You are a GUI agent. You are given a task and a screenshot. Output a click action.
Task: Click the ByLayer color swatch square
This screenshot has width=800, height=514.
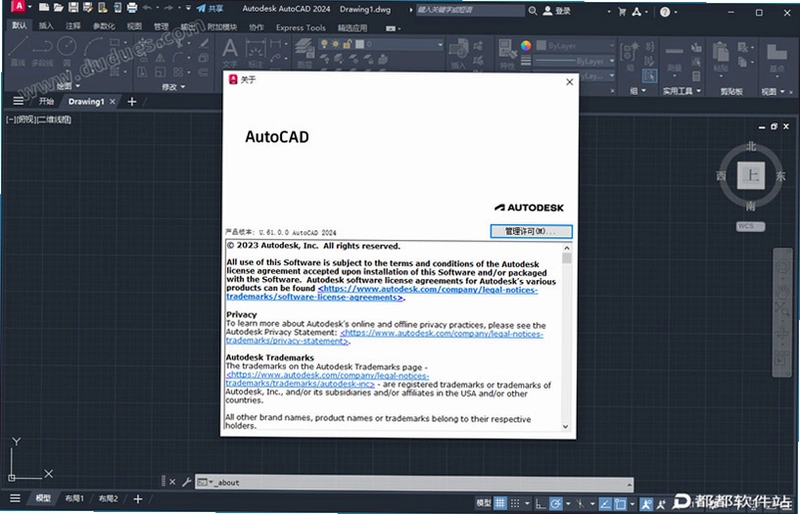pyautogui.click(x=541, y=45)
